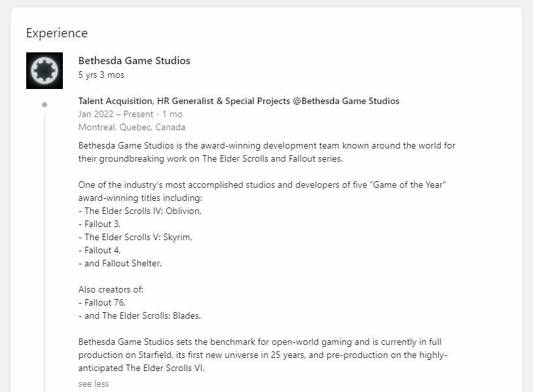Collapse the description with 'see less'
Screen dimensions: 533x392
click(x=94, y=384)
